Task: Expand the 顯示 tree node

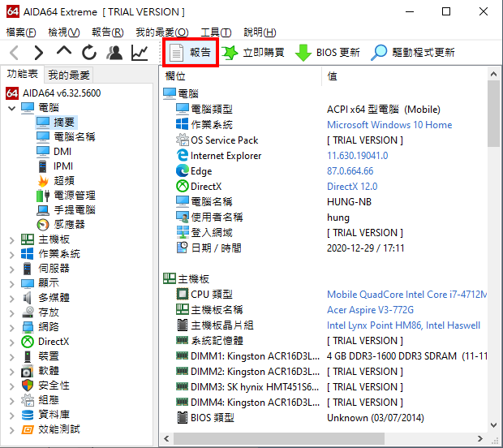Action: coord(12,284)
